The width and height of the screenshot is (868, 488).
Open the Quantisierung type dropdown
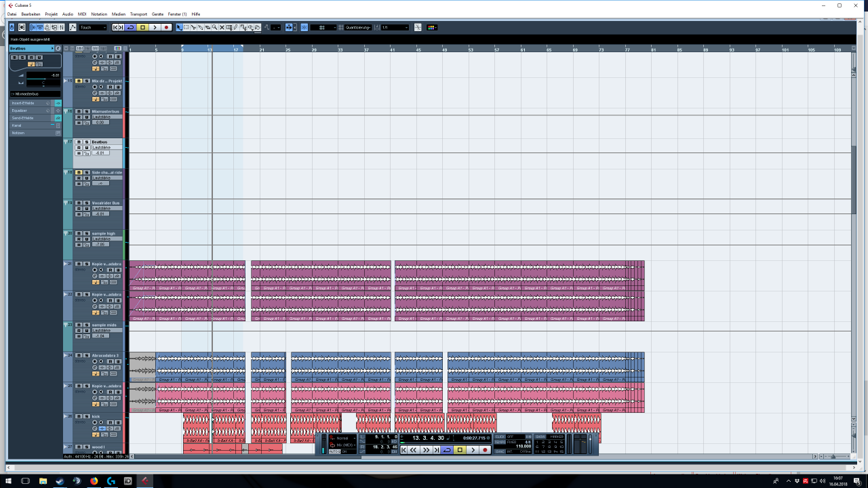358,27
